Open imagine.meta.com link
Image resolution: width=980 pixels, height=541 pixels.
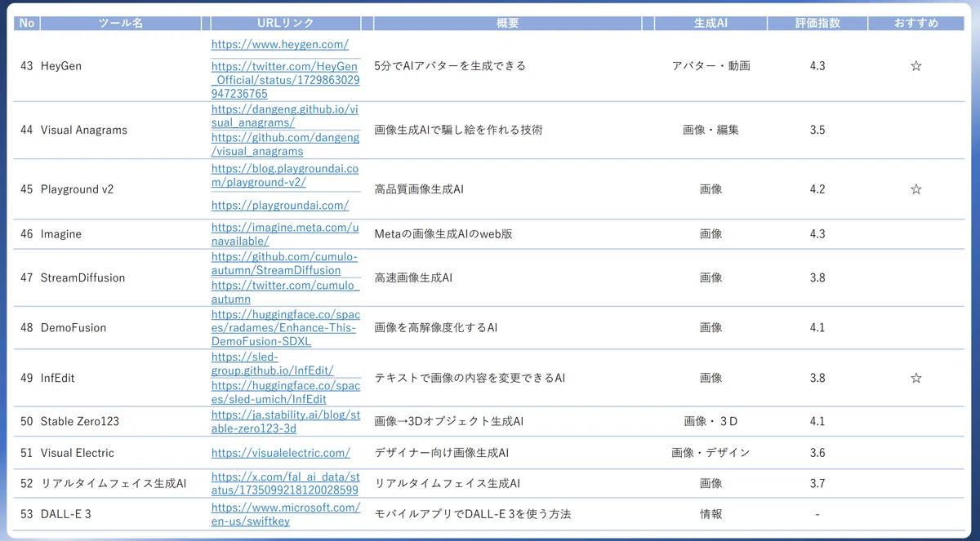285,233
